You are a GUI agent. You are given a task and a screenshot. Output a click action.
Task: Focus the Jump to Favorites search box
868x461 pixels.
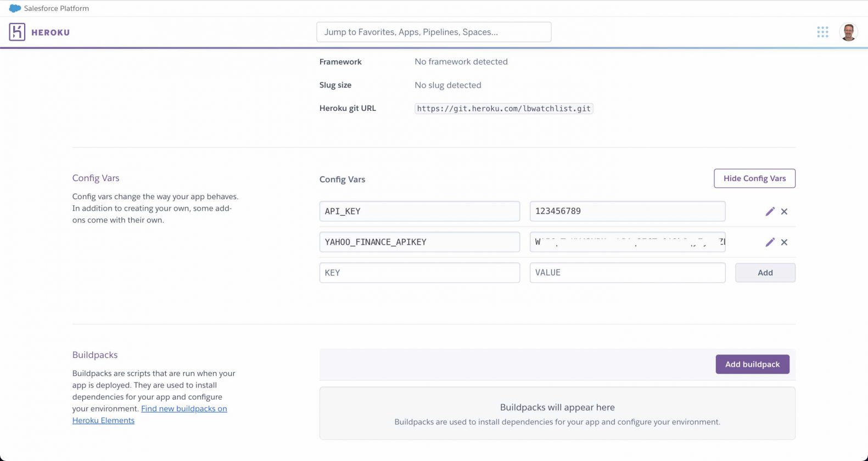point(433,32)
